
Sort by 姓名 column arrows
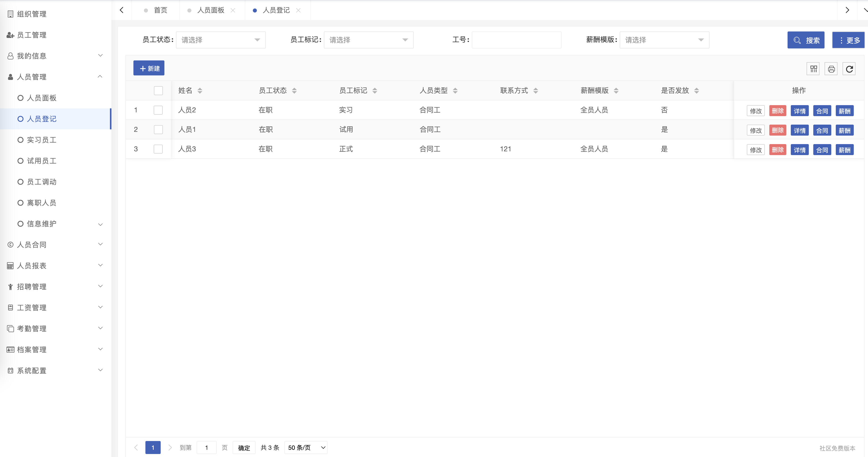200,91
